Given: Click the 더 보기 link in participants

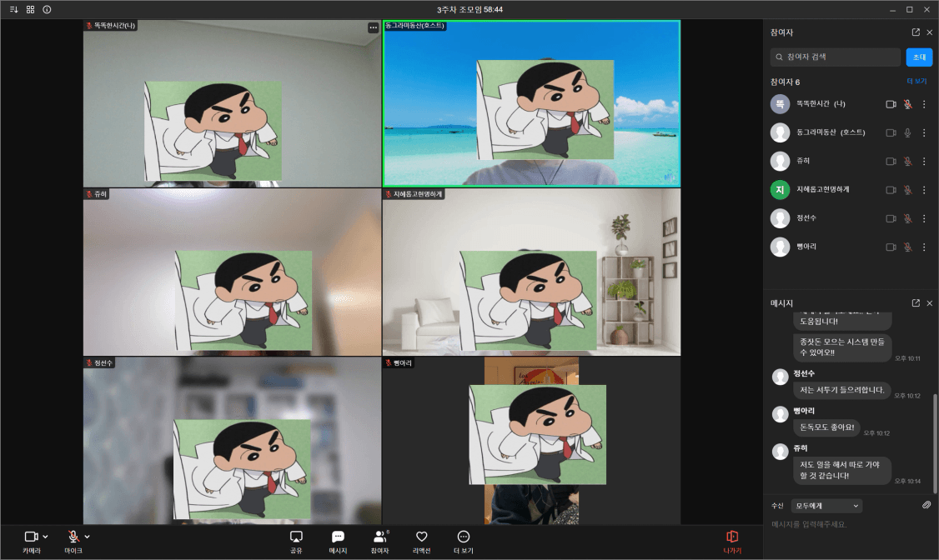Looking at the screenshot, I should click(x=916, y=82).
